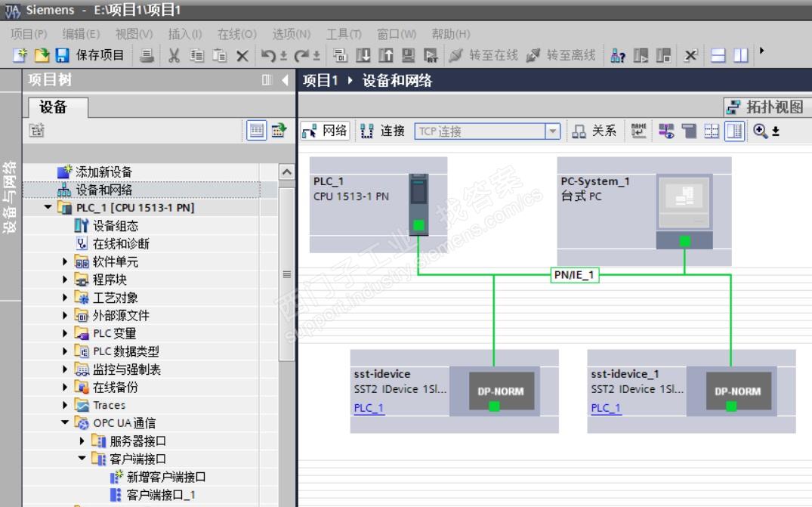The height and width of the screenshot is (507, 812).
Task: Click PLC_1 link under sst-idevice
Action: (369, 407)
